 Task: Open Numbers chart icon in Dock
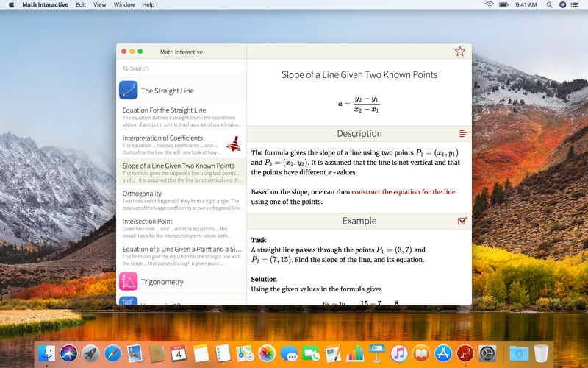[x=355, y=353]
